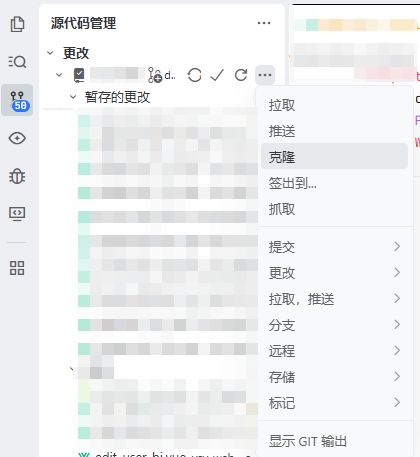Open the 提交 submenu
This screenshot has width=420, height=457.
click(334, 247)
